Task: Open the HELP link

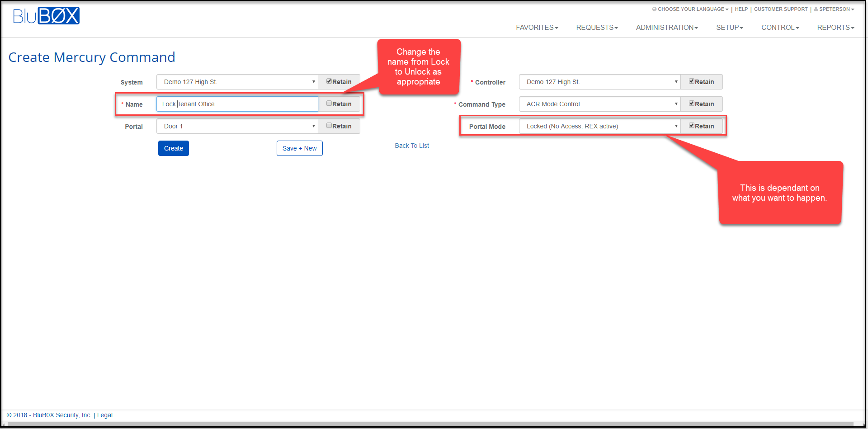Action: coord(741,9)
